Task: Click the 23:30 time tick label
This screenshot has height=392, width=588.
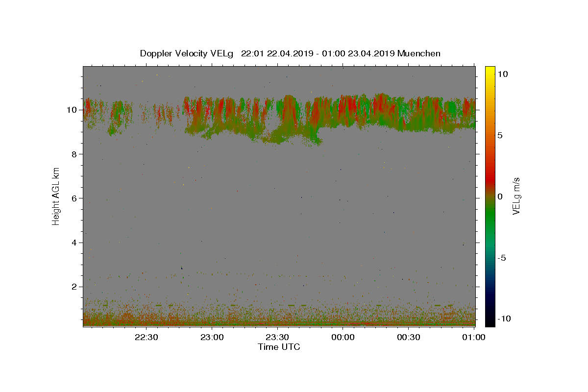Action: click(277, 337)
